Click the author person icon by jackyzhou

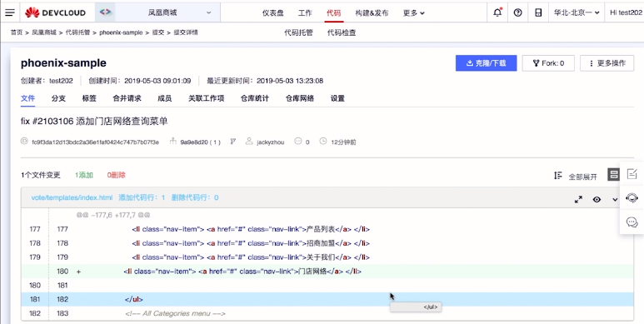click(x=249, y=142)
